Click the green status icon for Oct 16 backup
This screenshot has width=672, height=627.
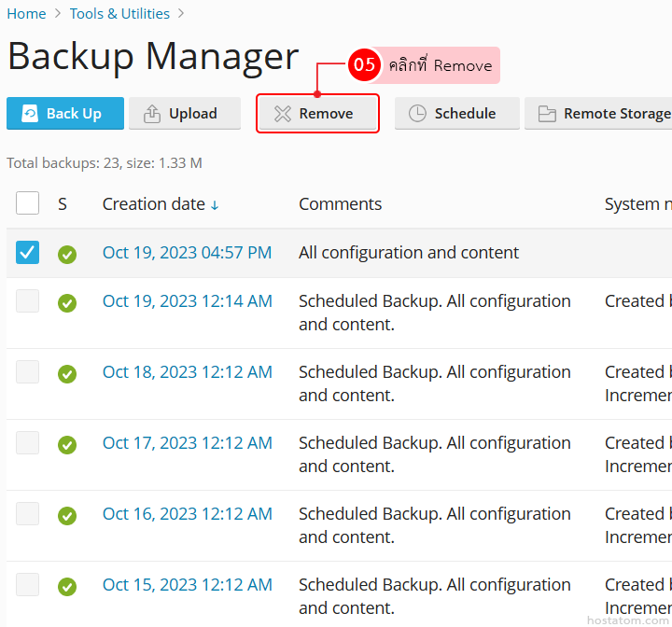[x=67, y=515]
